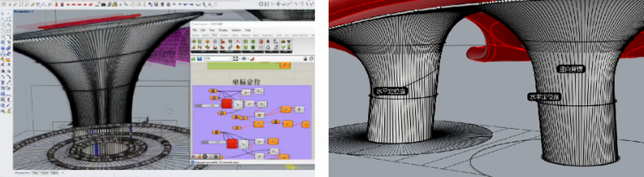This screenshot has height=177, width=644.
Task: Expand the named views arrow beside the eye icon
Action: click(x=248, y=59)
